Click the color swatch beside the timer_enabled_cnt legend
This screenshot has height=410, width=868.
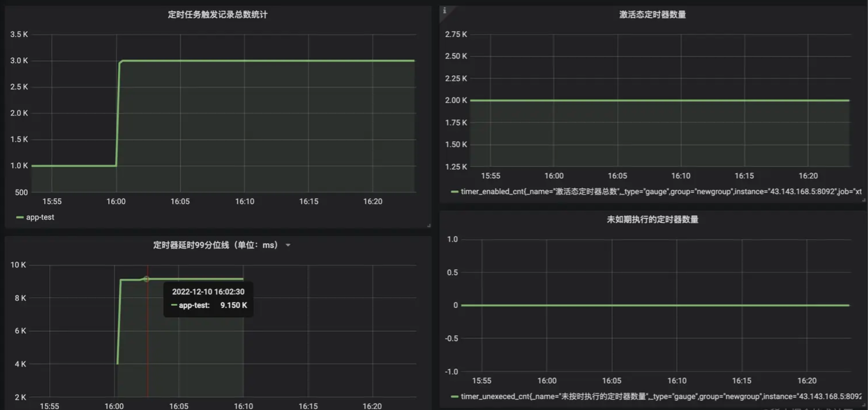click(x=455, y=192)
